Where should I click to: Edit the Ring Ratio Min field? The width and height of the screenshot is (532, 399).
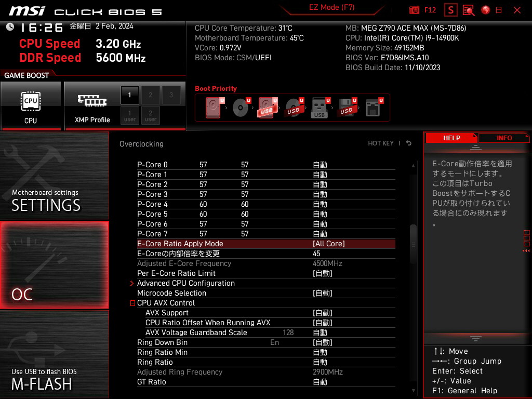point(320,352)
